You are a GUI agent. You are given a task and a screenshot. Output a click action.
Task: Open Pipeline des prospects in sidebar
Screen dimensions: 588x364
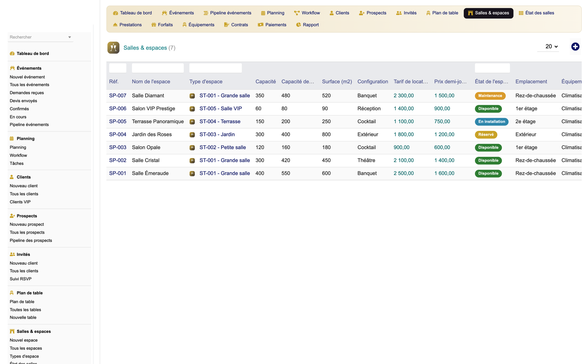[31, 241]
